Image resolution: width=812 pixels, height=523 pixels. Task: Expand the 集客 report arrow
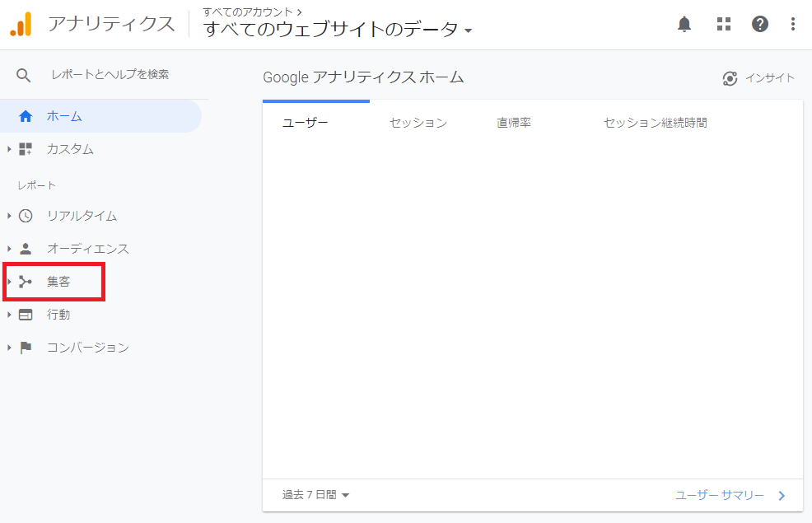point(9,282)
